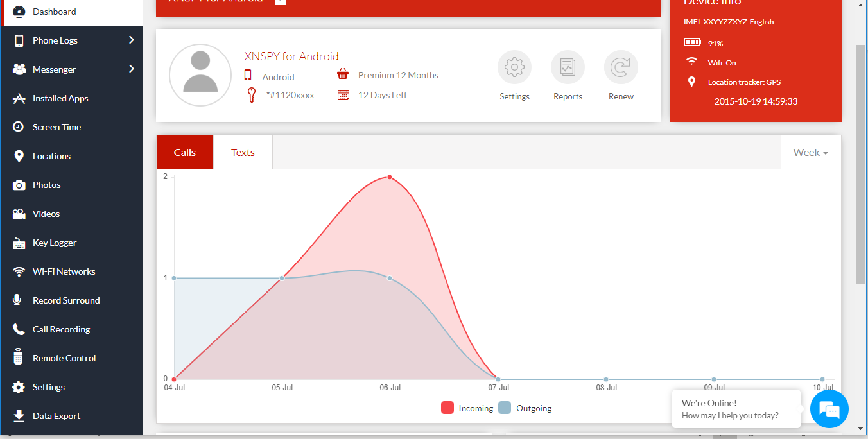The image size is (868, 439).
Task: Click the Wifi status icon
Action: tap(692, 62)
